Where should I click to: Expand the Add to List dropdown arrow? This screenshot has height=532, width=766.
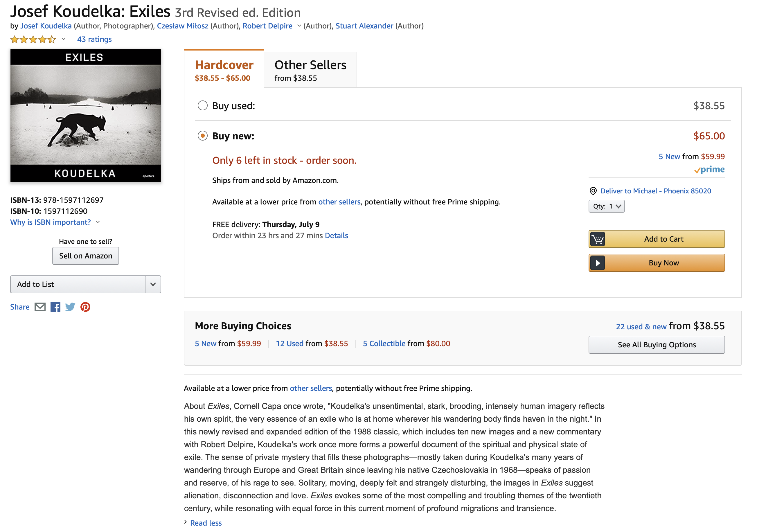point(153,284)
